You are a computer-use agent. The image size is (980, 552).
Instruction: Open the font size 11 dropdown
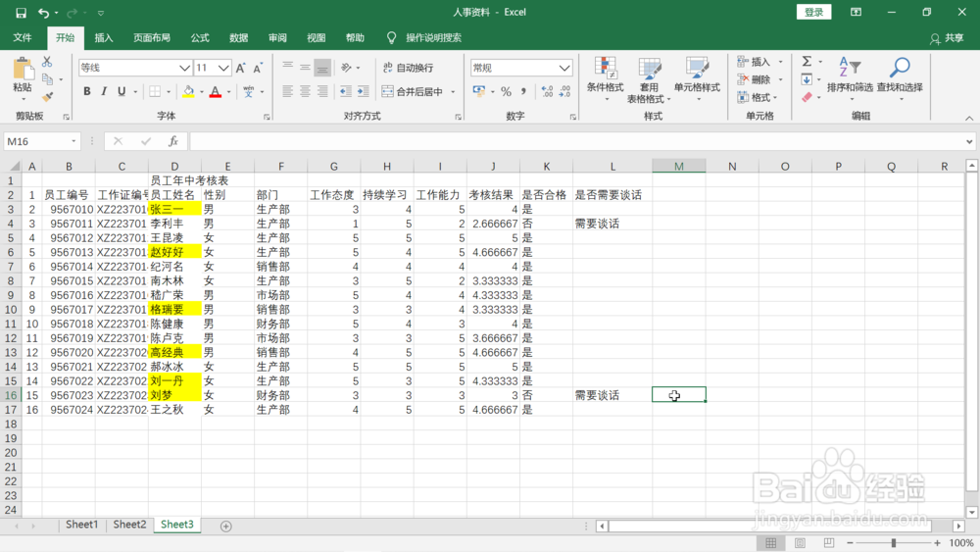point(223,68)
